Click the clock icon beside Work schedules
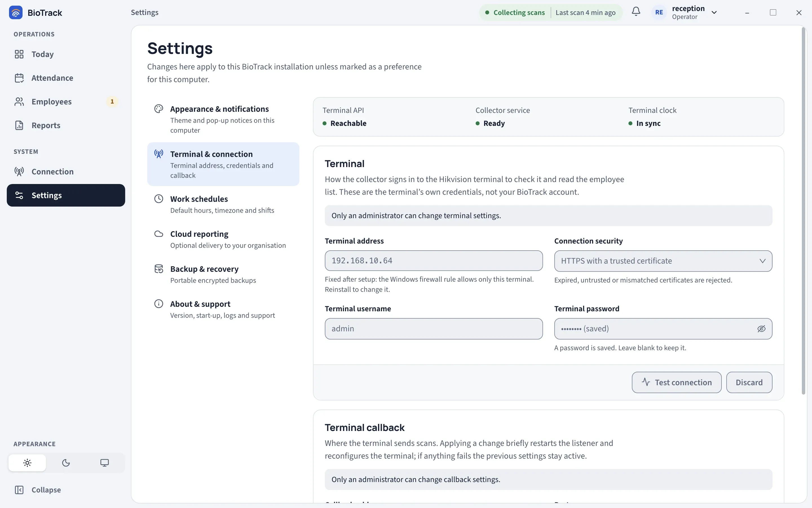The height and width of the screenshot is (508, 812). pyautogui.click(x=159, y=199)
